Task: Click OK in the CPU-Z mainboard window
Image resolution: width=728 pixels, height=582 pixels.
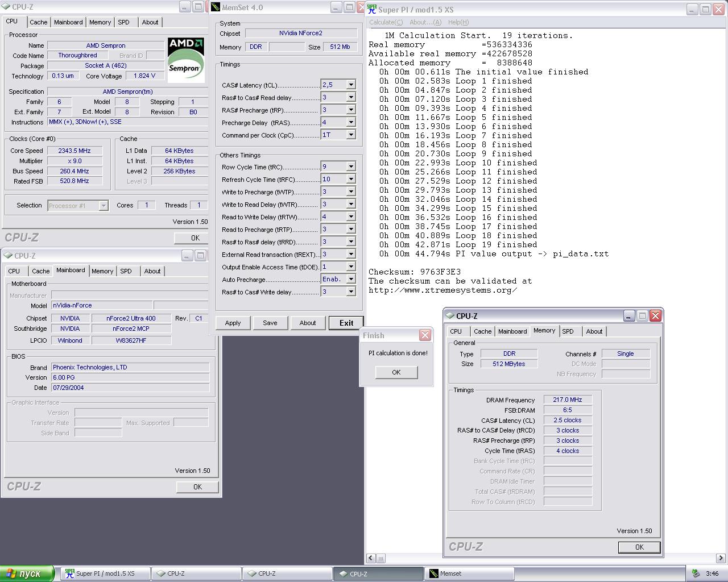Action: click(197, 487)
